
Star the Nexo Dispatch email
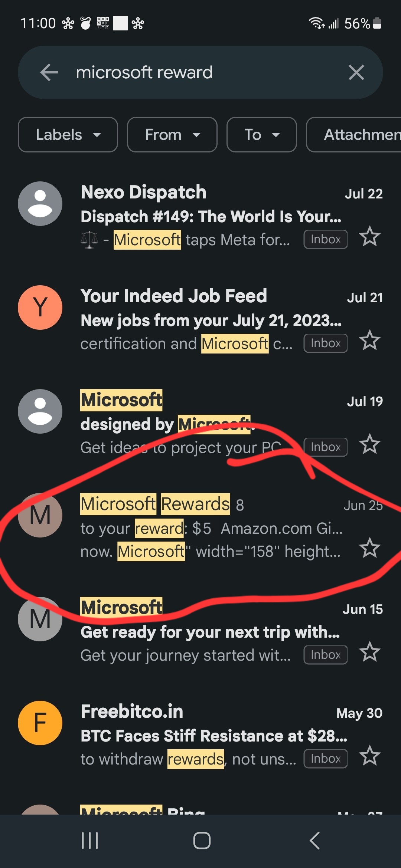coord(370,236)
